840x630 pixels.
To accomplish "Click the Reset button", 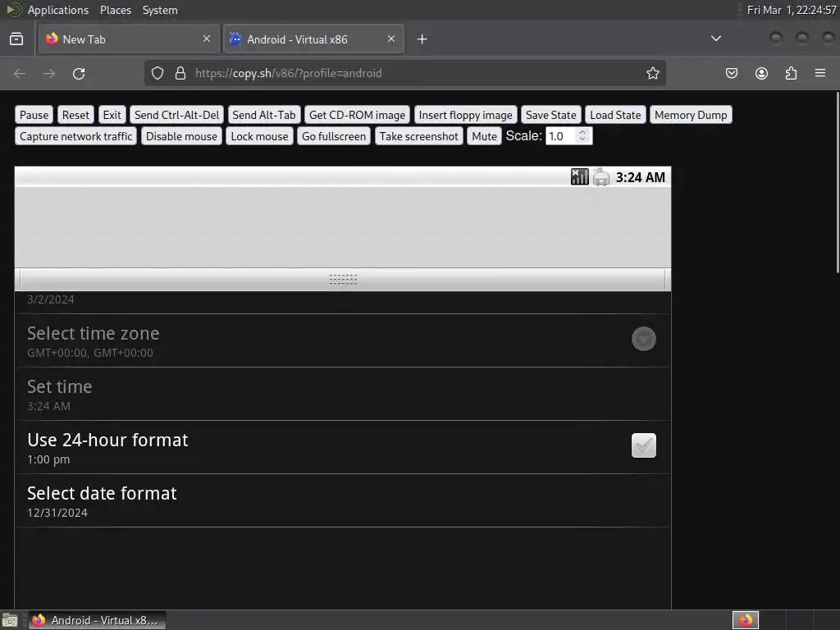I will 75,115.
